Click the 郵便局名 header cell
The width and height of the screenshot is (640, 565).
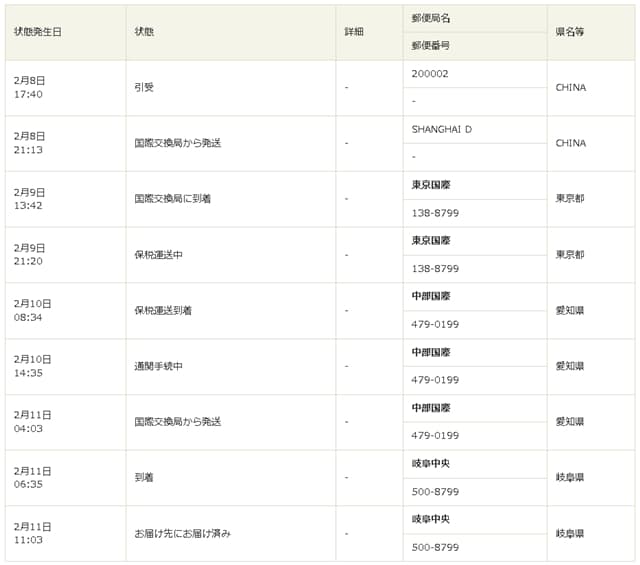[x=475, y=18]
